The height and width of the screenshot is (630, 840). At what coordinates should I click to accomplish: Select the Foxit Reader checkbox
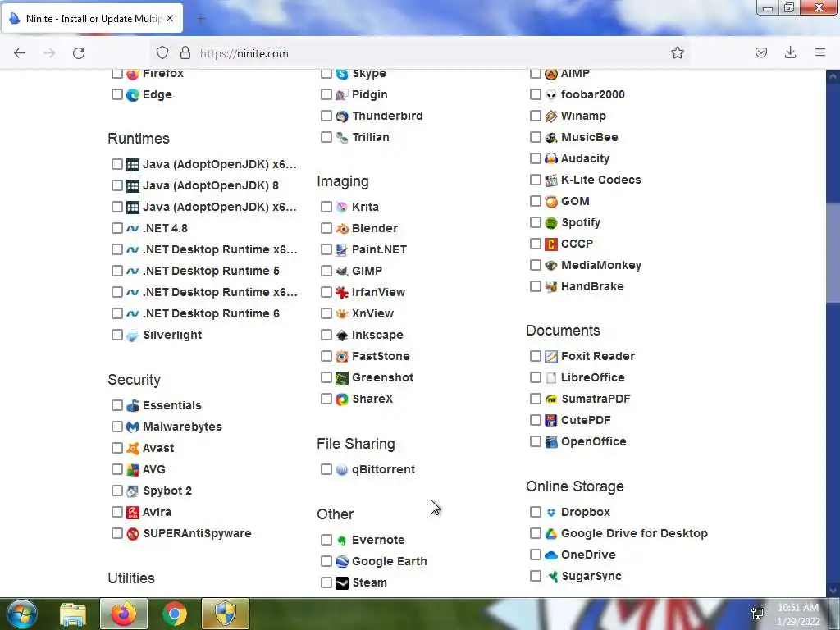(535, 356)
